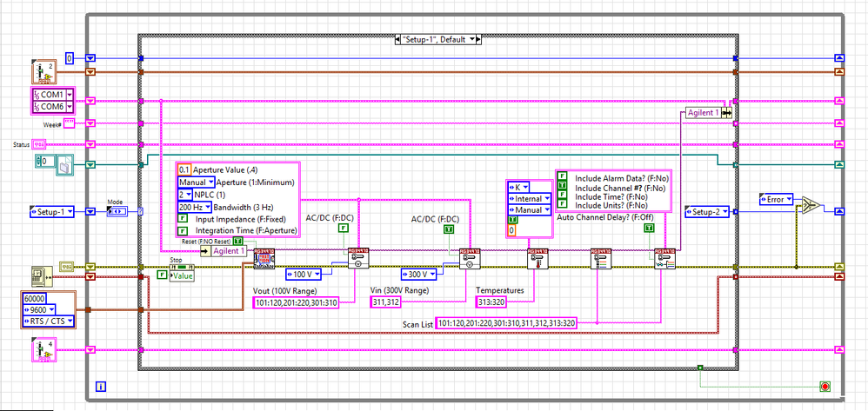
Task: Toggle the Stop False boolean constant
Action: point(162,275)
